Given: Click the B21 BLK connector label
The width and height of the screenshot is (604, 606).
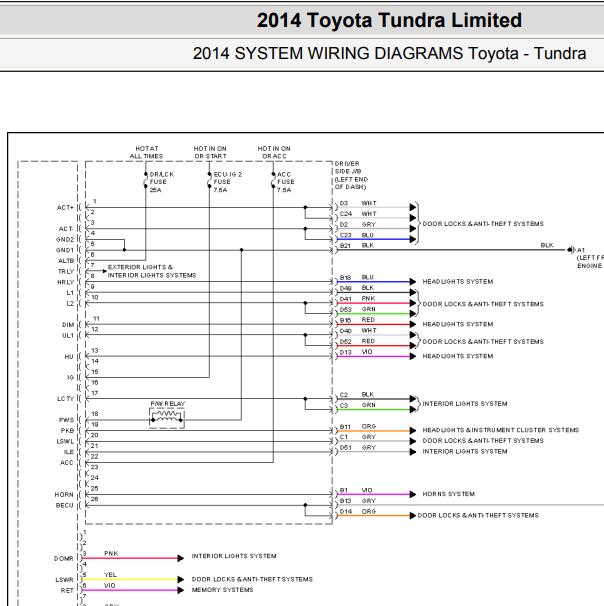Looking at the screenshot, I should click(357, 245).
